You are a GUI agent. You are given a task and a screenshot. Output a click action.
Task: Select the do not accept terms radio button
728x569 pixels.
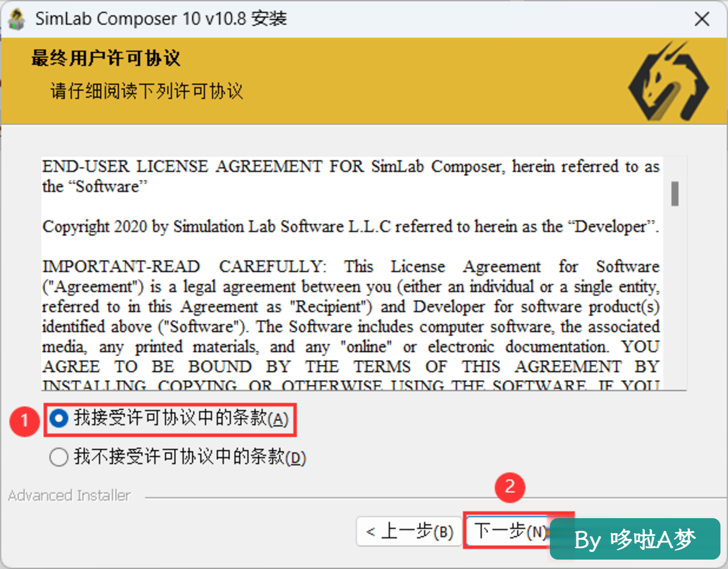coord(59,457)
